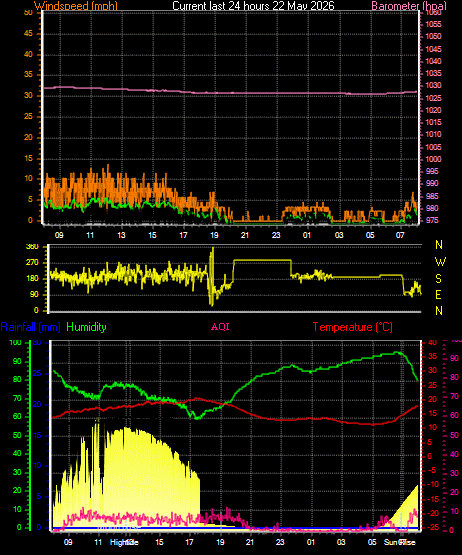The width and height of the screenshot is (462, 555).
Task: Click the chart title dated 22 May 2026
Action: pyautogui.click(x=253, y=6)
